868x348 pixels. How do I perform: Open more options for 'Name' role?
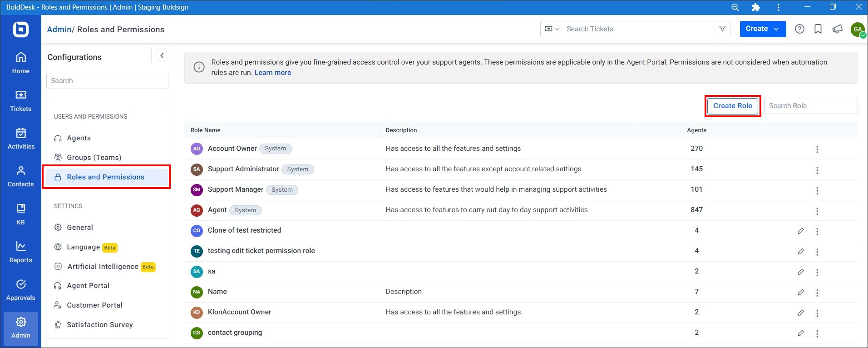click(x=817, y=293)
